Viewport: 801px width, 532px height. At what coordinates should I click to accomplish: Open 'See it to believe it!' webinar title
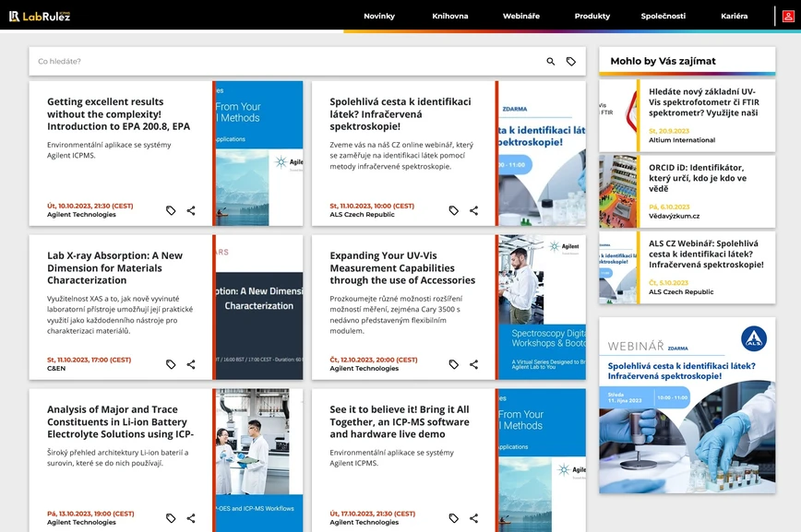coord(400,421)
